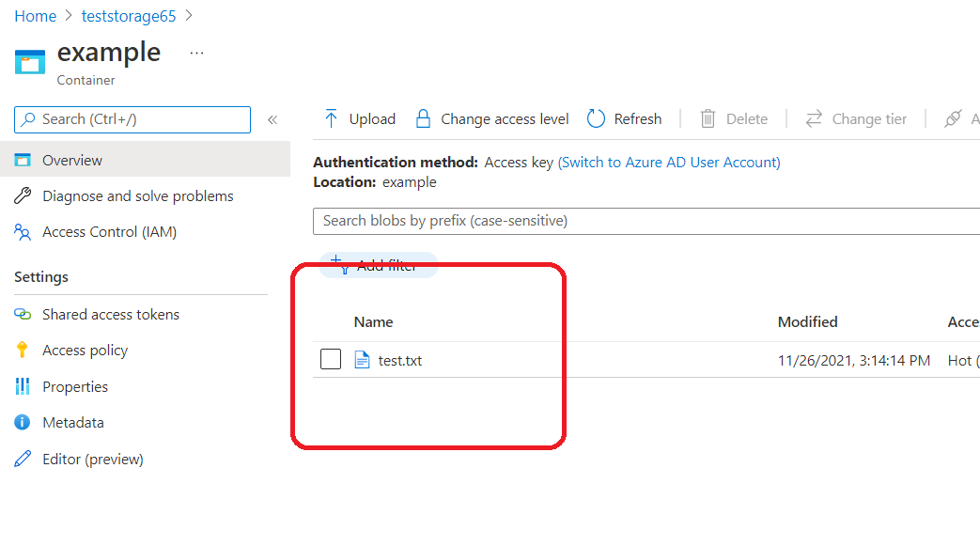Click the key icon for Access policy
The width and height of the screenshot is (980, 546).
tap(23, 350)
